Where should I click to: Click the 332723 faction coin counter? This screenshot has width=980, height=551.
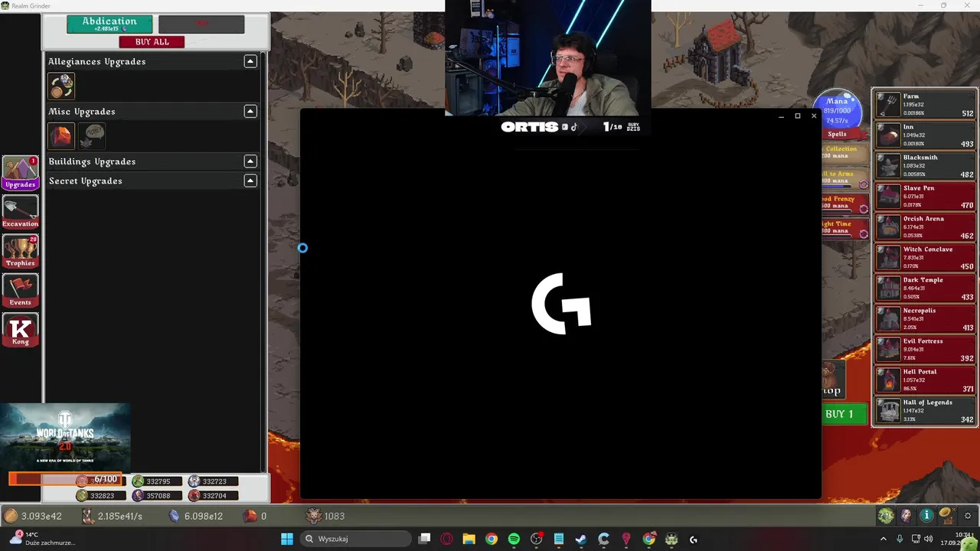tap(213, 481)
